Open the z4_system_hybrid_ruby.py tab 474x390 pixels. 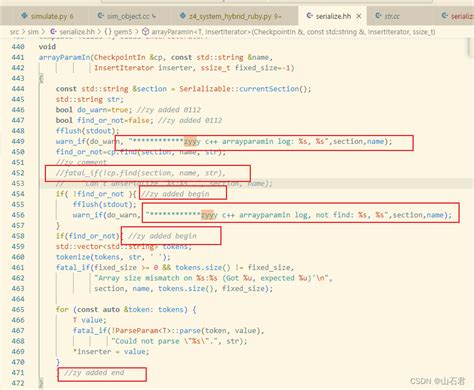click(x=231, y=16)
